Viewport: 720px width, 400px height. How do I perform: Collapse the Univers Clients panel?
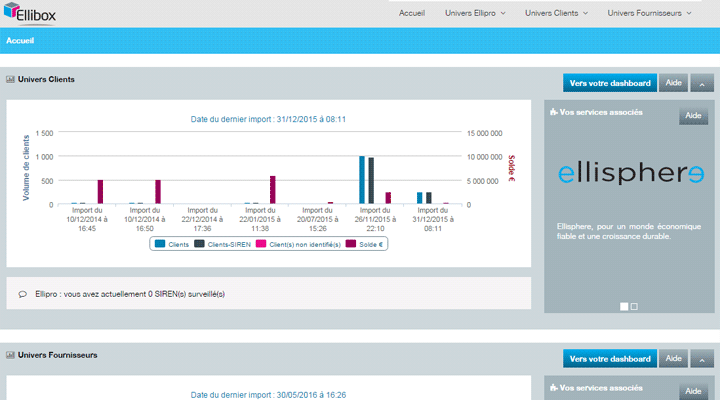click(701, 83)
